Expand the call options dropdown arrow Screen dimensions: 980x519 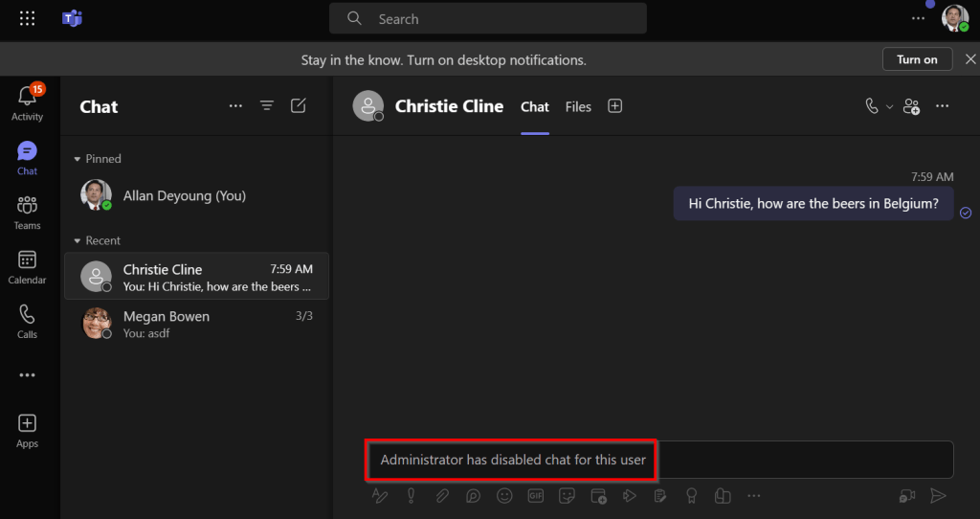tap(890, 106)
